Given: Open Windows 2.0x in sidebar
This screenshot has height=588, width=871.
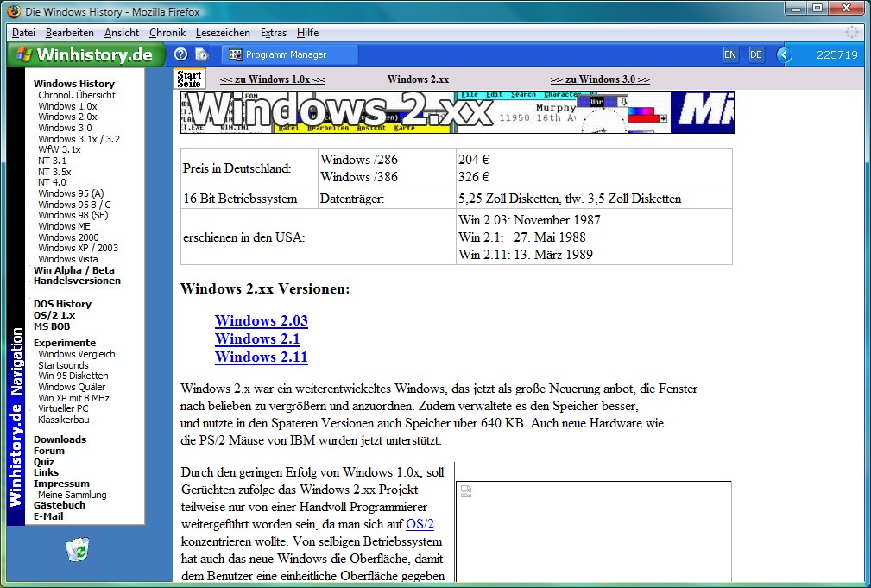Looking at the screenshot, I should tap(68, 117).
